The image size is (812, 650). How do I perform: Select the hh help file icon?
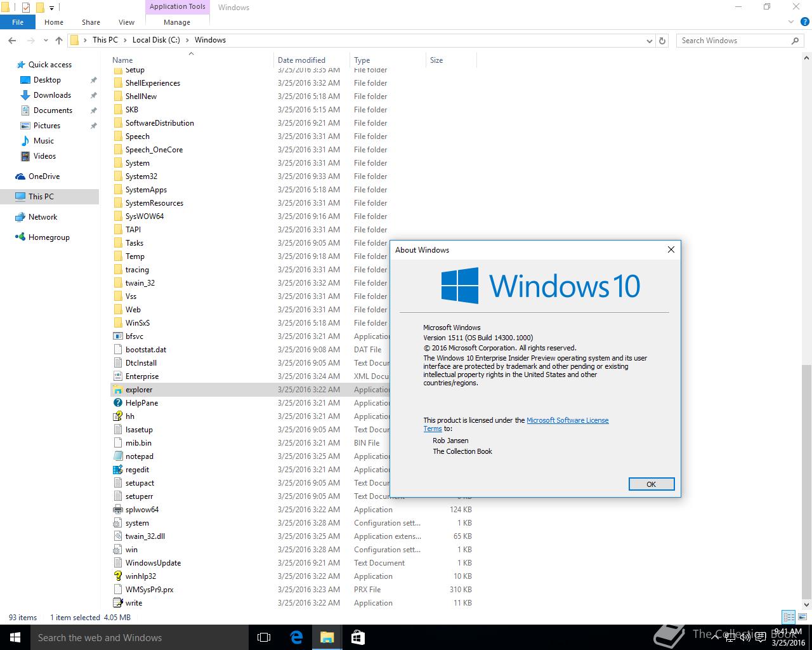[117, 416]
